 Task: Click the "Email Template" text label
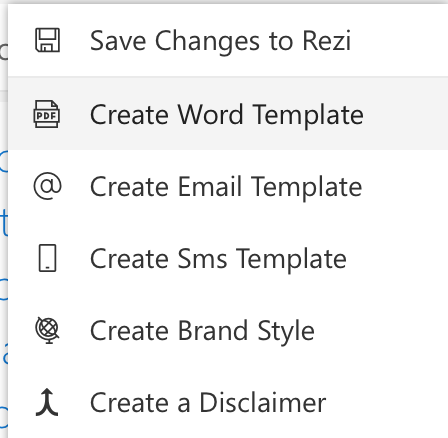tap(270, 187)
